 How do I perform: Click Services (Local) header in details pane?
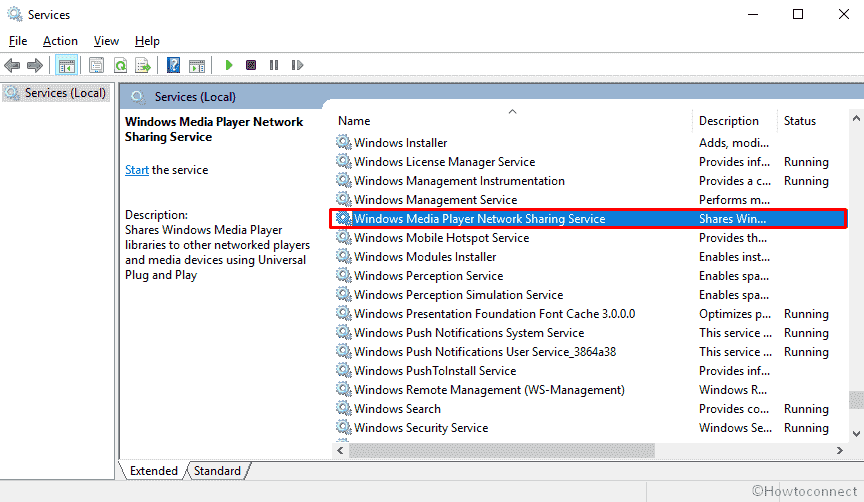[195, 96]
